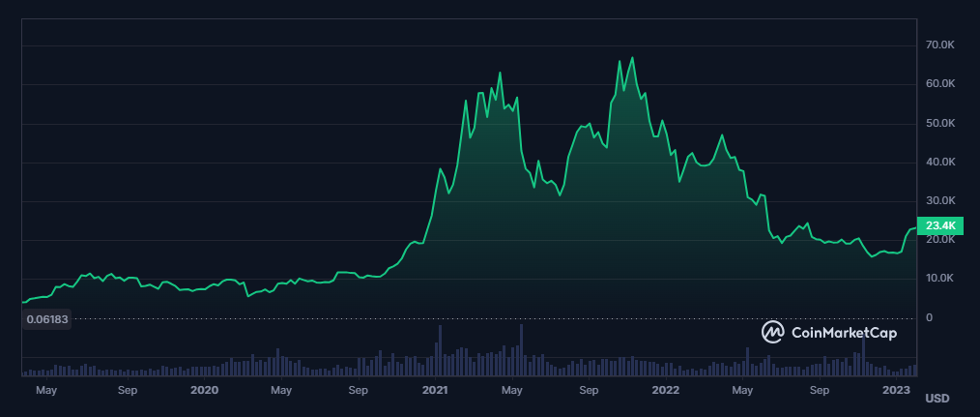Click the highest peak of the price line
Viewport: 980px width, 417px height.
point(632,58)
